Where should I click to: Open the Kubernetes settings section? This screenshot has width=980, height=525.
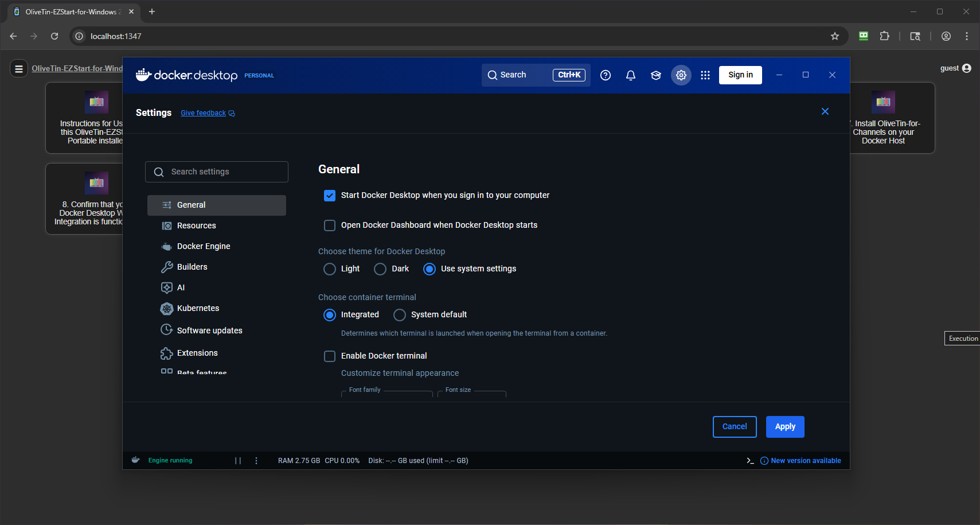point(198,308)
